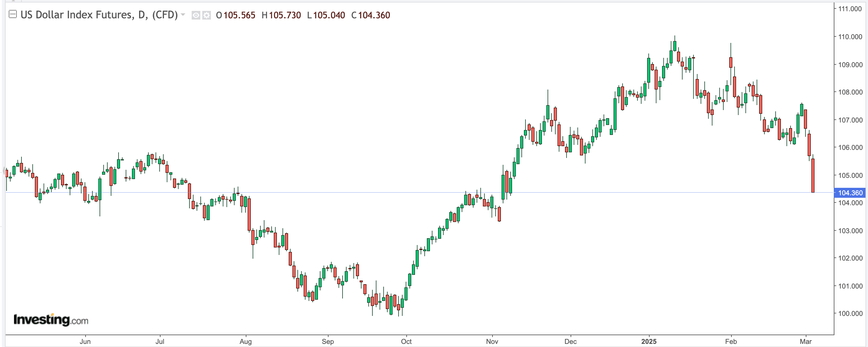Open the Investing.com homepage via the logo
868x347 pixels.
click(x=51, y=319)
